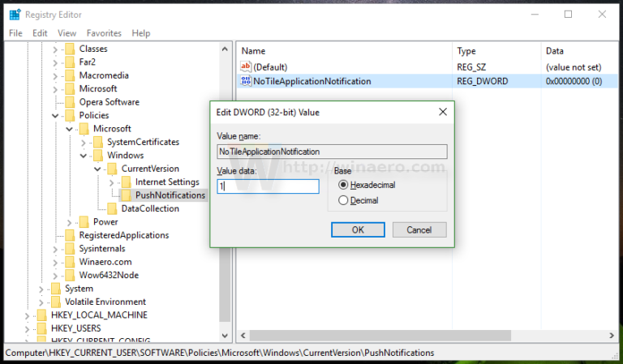Click the NoTileApplicationNotification DWORD icon

coord(247,81)
